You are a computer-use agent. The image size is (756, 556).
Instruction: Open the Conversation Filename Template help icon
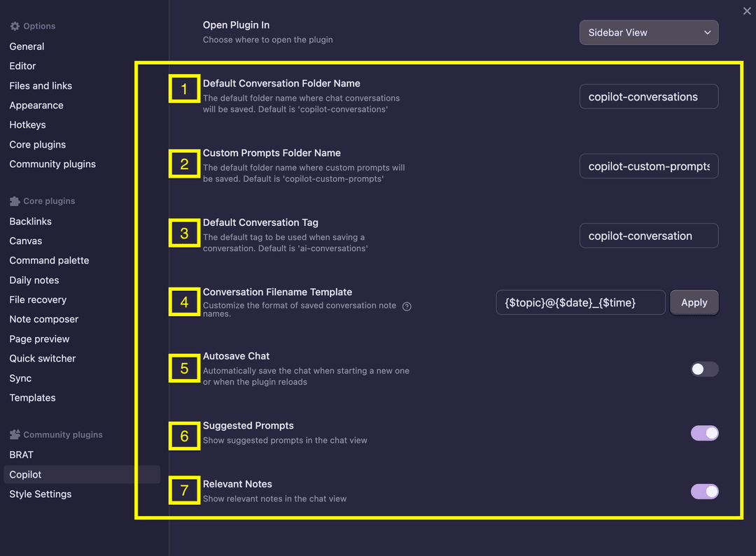407,306
